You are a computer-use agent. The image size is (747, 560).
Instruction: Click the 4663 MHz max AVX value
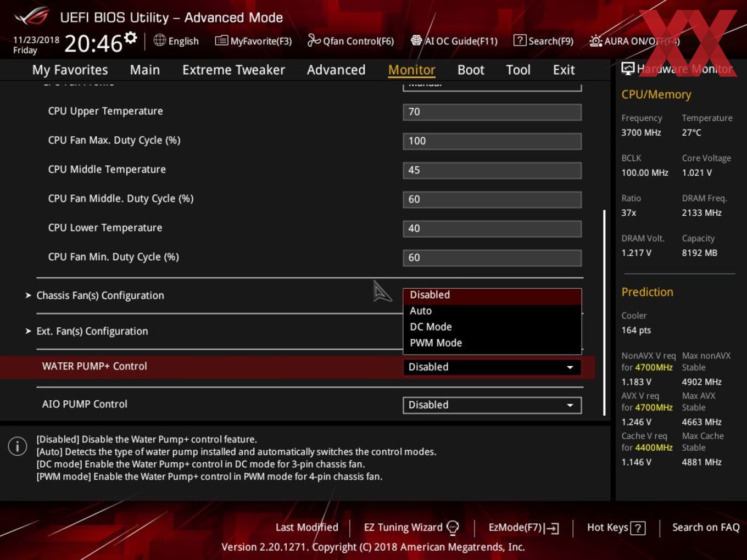tap(701, 422)
